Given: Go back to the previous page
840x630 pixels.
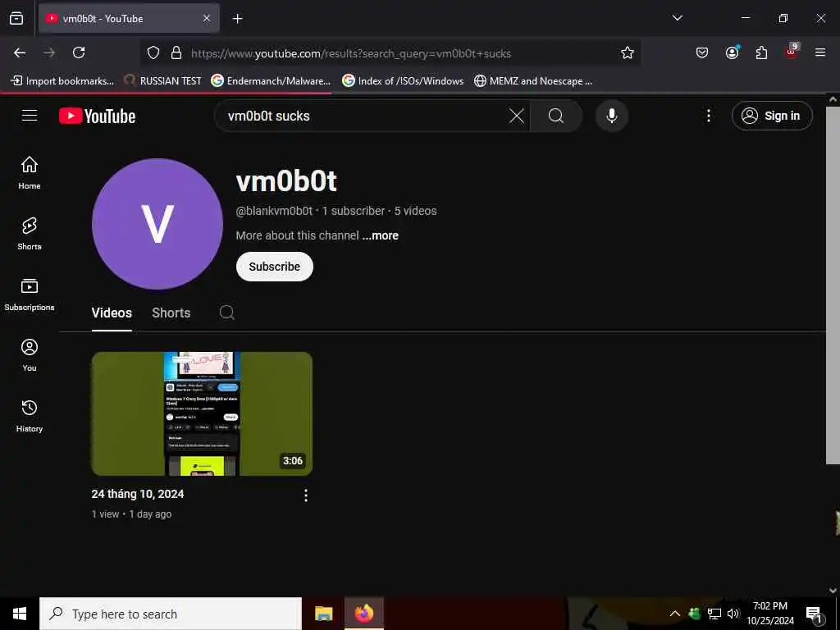Looking at the screenshot, I should 20,52.
